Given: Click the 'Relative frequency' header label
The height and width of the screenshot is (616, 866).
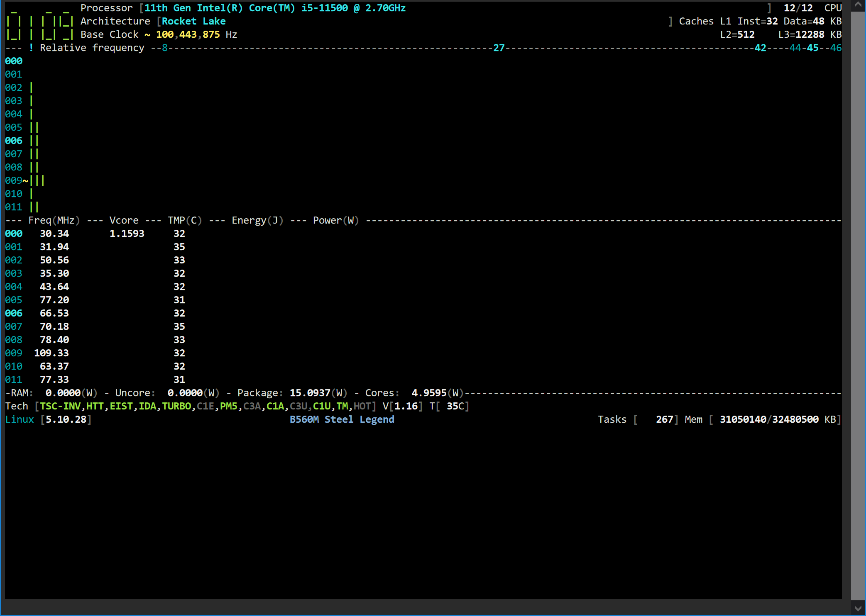Looking at the screenshot, I should (92, 48).
